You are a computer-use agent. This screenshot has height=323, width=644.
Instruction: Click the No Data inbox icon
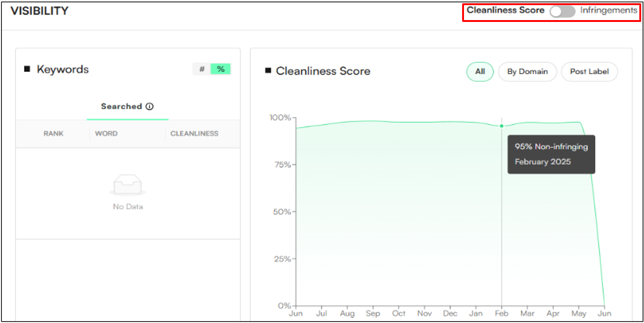click(x=128, y=186)
